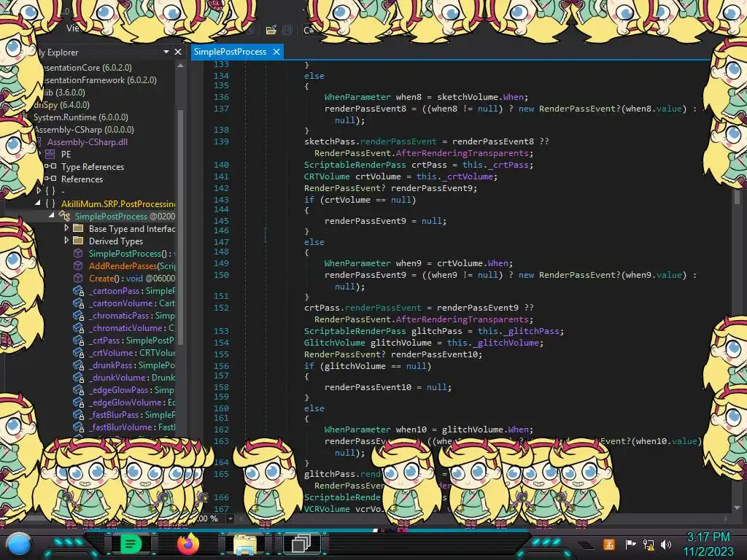747x560 pixels.
Task: Click the Save All toolbar icon
Action: point(287,31)
